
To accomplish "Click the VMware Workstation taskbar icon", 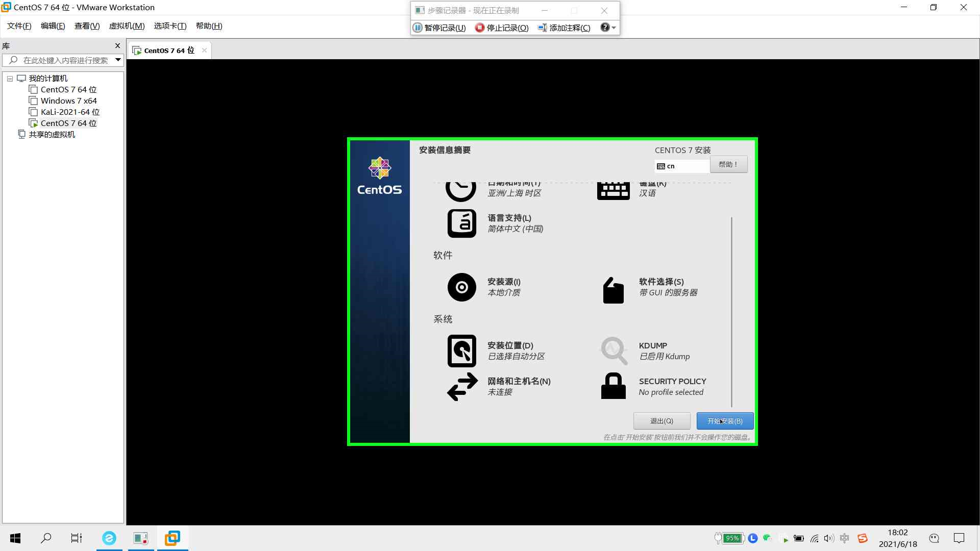I will tap(173, 538).
